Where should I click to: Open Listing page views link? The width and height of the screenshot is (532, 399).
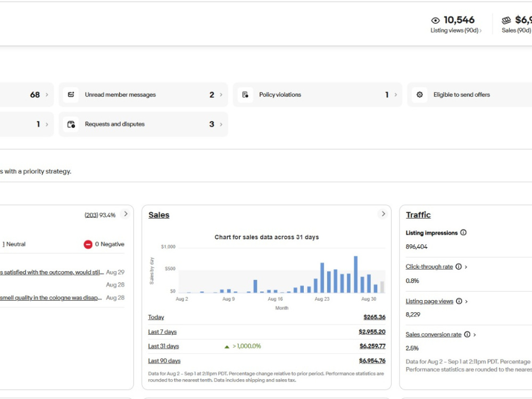pyautogui.click(x=429, y=301)
